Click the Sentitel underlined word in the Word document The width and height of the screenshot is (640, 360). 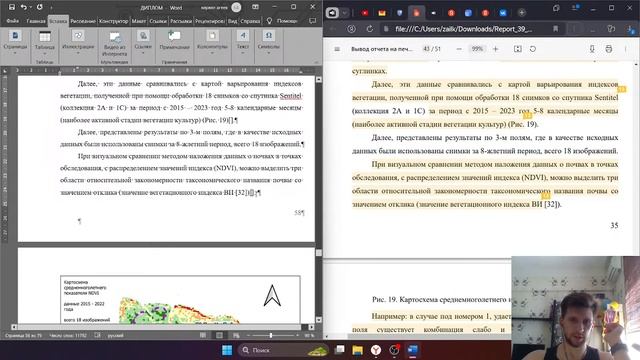pos(291,96)
